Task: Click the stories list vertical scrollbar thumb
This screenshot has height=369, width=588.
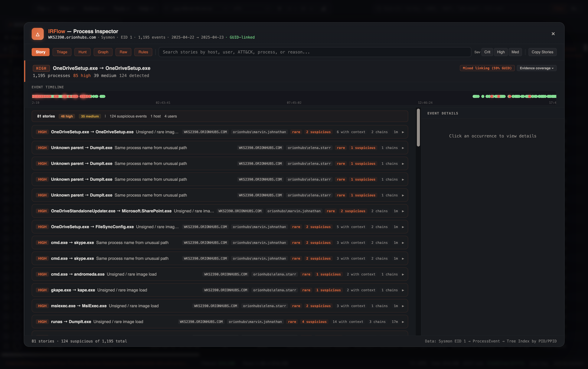Action: pyautogui.click(x=418, y=128)
